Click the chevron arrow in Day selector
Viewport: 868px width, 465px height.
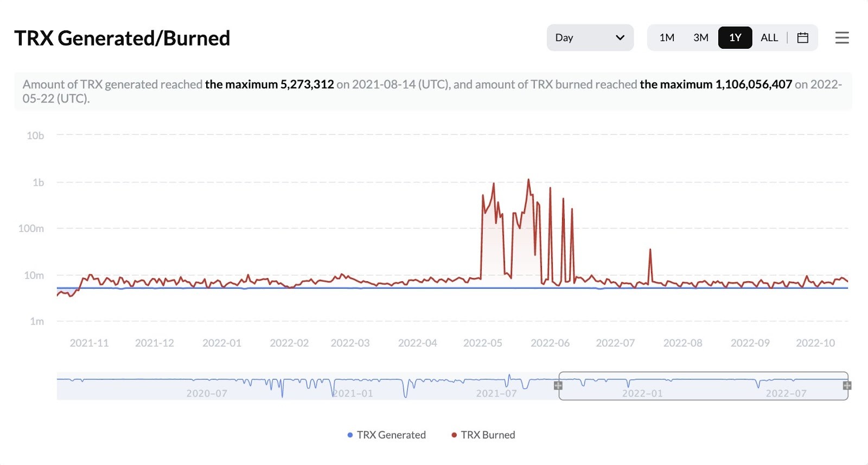point(620,37)
